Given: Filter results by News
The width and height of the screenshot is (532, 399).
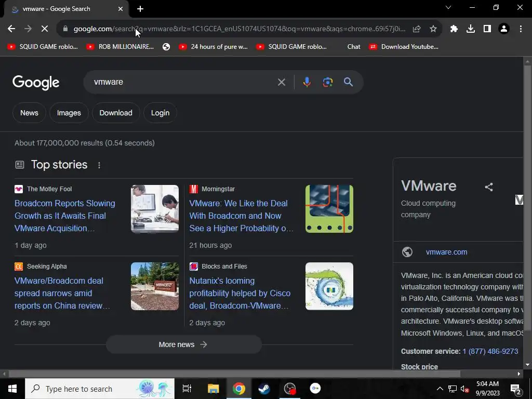Looking at the screenshot, I should [x=29, y=113].
